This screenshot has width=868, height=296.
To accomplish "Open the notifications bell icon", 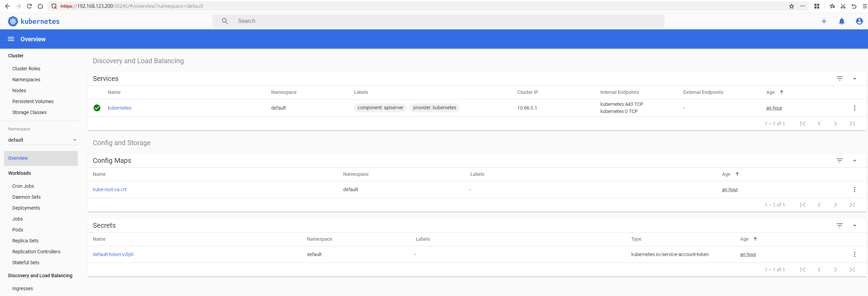I will (841, 21).
